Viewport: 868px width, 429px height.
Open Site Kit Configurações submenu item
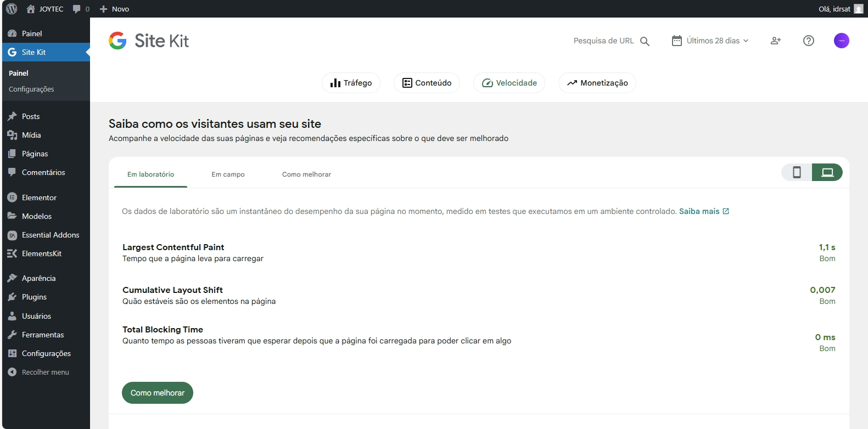pyautogui.click(x=31, y=89)
